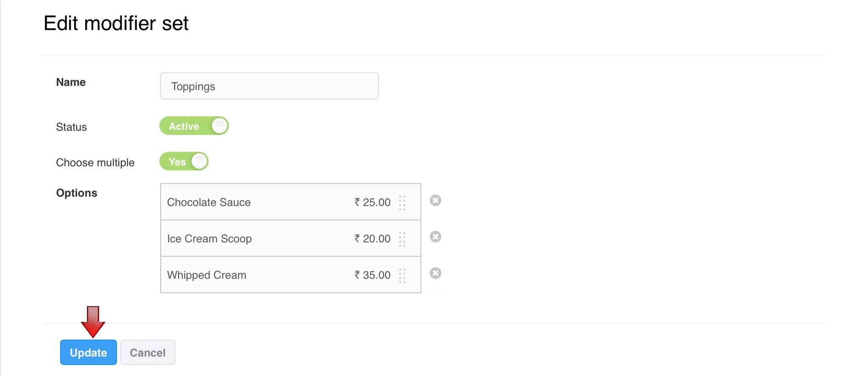Edit the Chocolate Sauce option name
Image resolution: width=868 pixels, height=376 pixels.
coord(209,202)
